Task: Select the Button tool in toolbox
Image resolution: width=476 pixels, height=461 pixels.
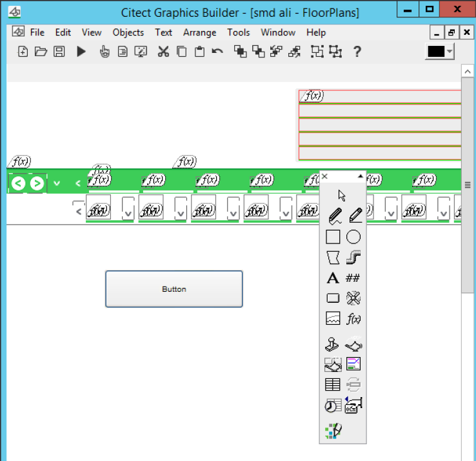Action: 333,298
